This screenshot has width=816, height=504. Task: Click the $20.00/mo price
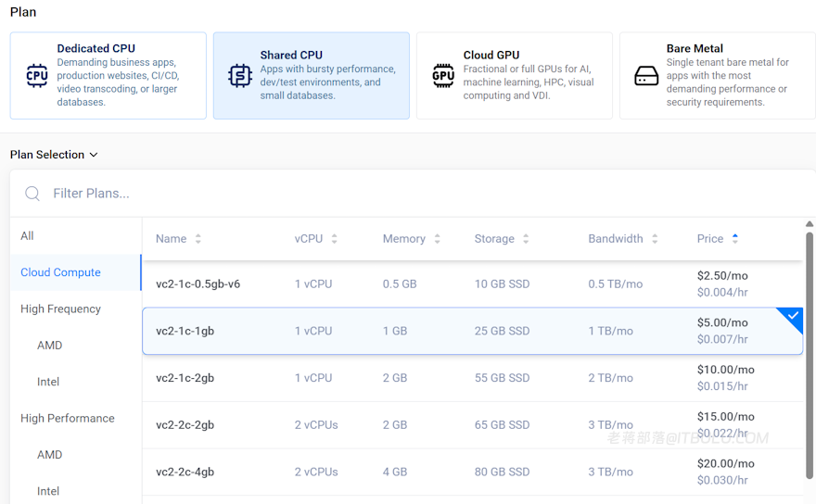725,463
